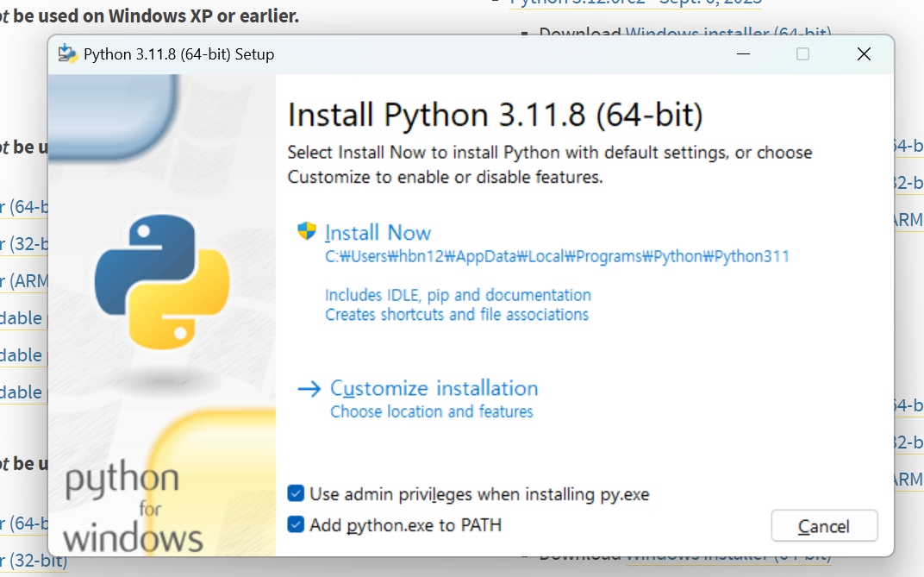The width and height of the screenshot is (924, 577).
Task: Click the UAC shield icon beside Install Now
Action: coord(307,231)
